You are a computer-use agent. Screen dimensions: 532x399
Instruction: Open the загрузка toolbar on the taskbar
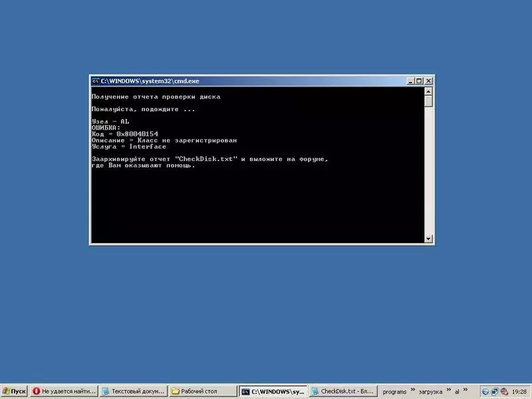click(x=430, y=392)
